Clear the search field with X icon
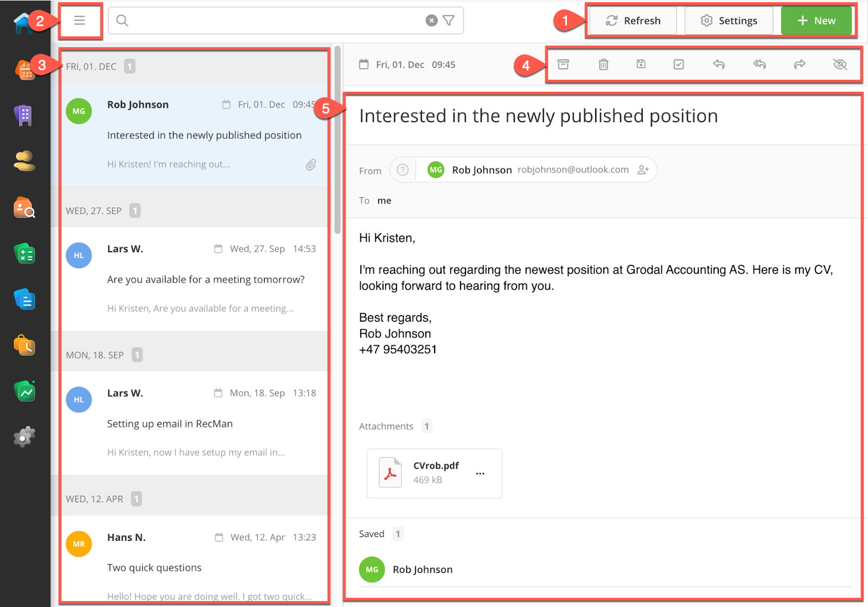 point(431,21)
